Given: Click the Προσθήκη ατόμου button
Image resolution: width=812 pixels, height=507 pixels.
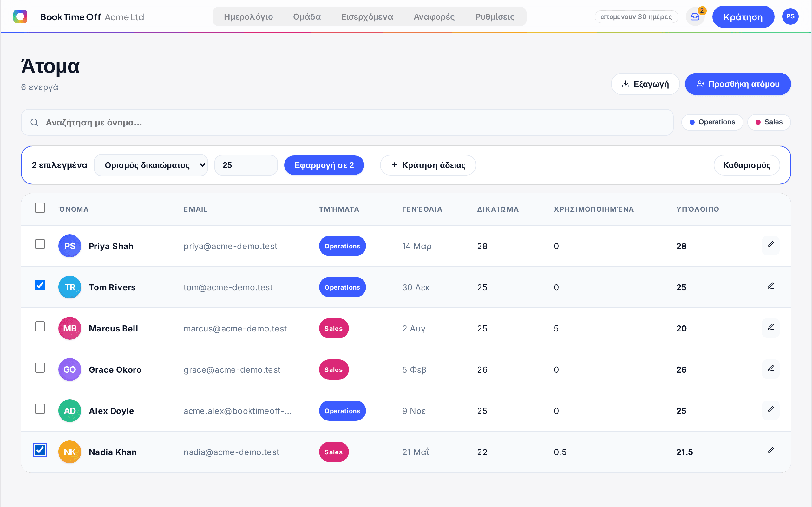Looking at the screenshot, I should 738,84.
